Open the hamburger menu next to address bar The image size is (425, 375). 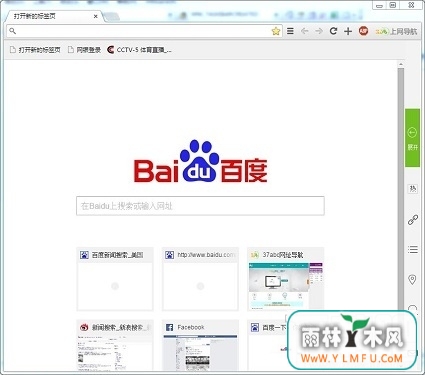pos(290,31)
